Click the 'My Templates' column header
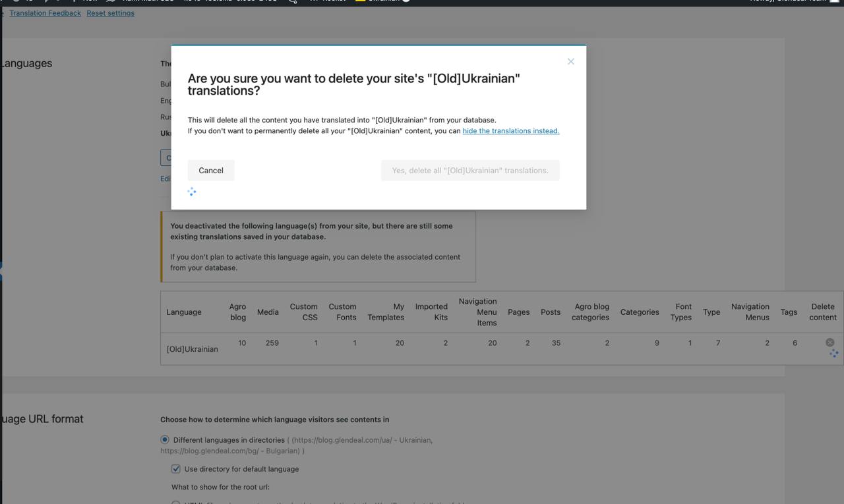The width and height of the screenshot is (844, 504). 386,312
